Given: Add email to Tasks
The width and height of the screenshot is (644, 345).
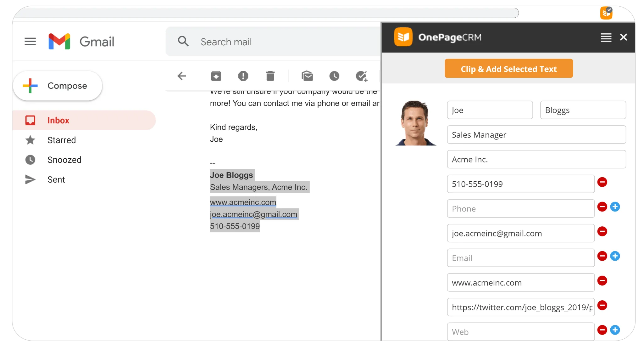Looking at the screenshot, I should pos(362,76).
